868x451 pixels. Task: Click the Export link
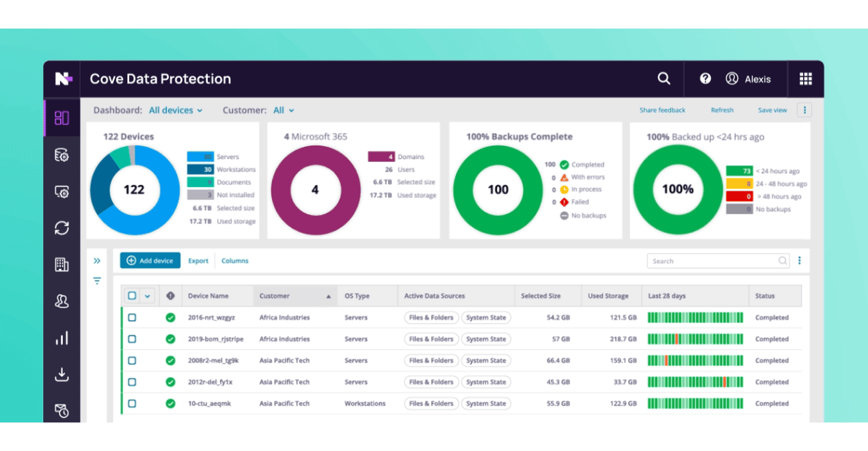tap(198, 260)
